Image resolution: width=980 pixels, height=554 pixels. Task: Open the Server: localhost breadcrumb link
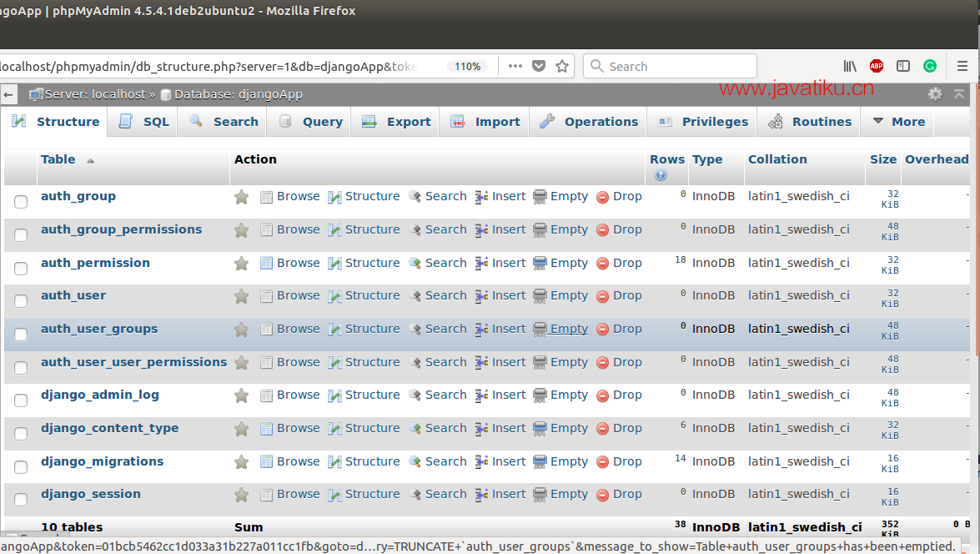click(95, 94)
